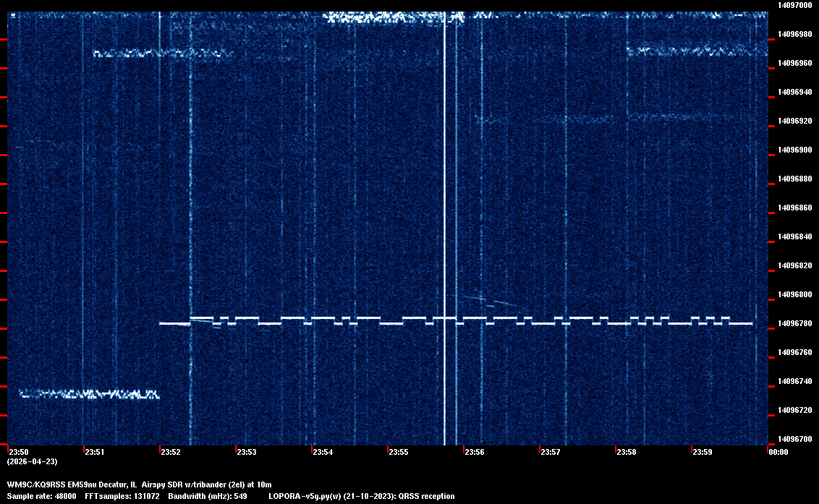
Task: Click the 23:50 time axis label
Action: click(x=18, y=452)
